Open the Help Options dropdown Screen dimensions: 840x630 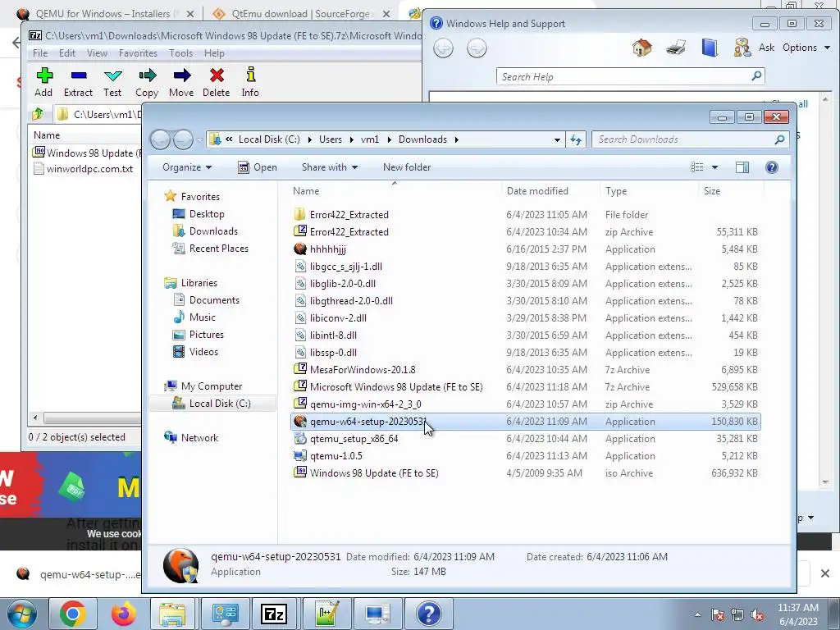[x=806, y=48]
